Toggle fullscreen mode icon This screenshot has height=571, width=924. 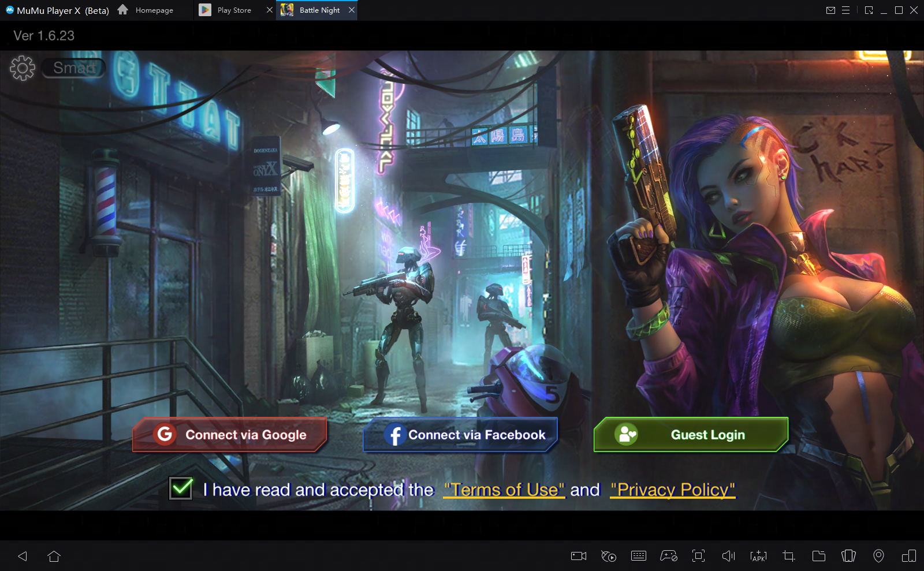(x=698, y=556)
